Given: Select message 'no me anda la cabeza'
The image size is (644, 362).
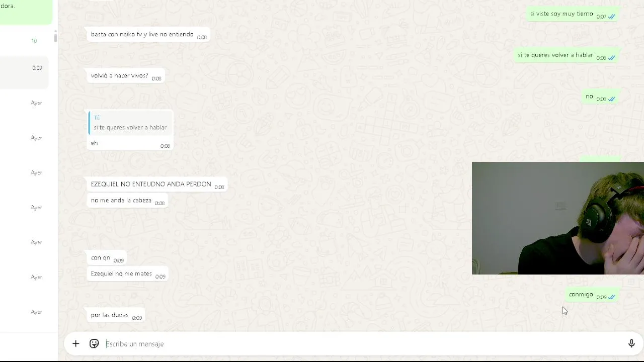Looking at the screenshot, I should tap(127, 201).
